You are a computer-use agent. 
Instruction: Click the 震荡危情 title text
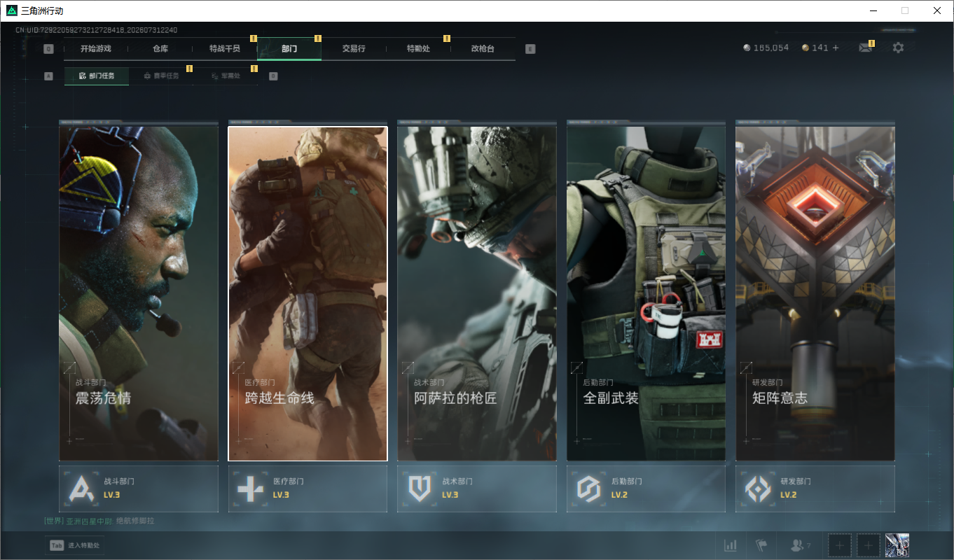click(104, 398)
